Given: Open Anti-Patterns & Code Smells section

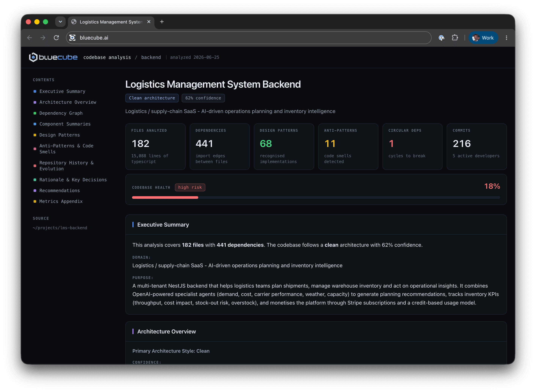Looking at the screenshot, I should pyautogui.click(x=66, y=149).
